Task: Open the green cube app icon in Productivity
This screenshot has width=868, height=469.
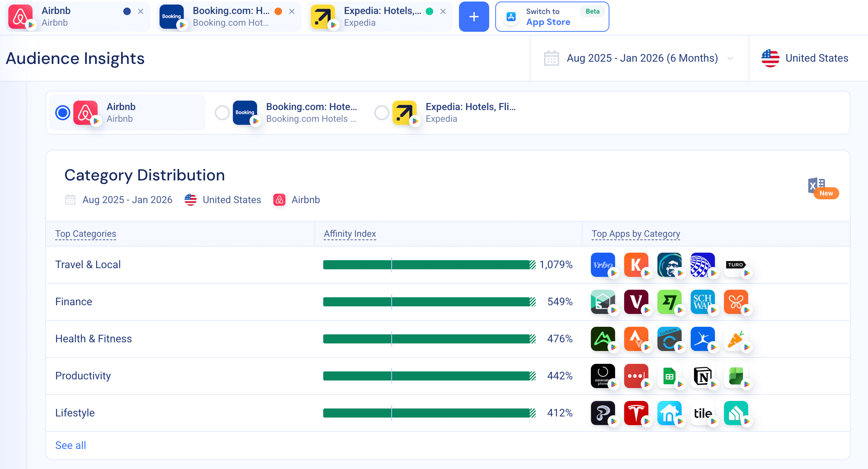Action: tap(736, 376)
